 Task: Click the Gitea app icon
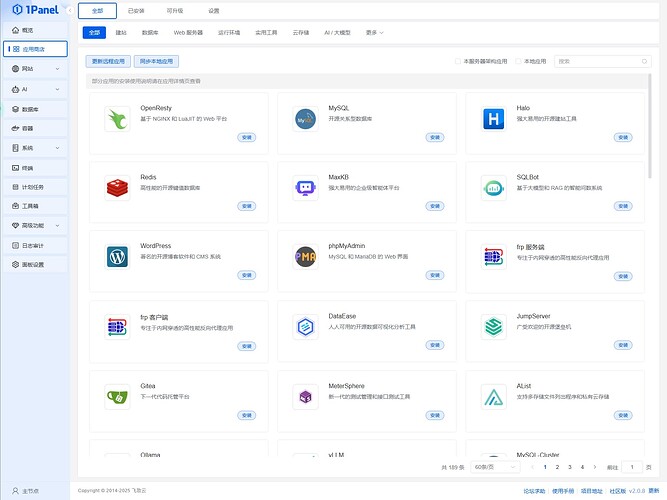(x=117, y=397)
